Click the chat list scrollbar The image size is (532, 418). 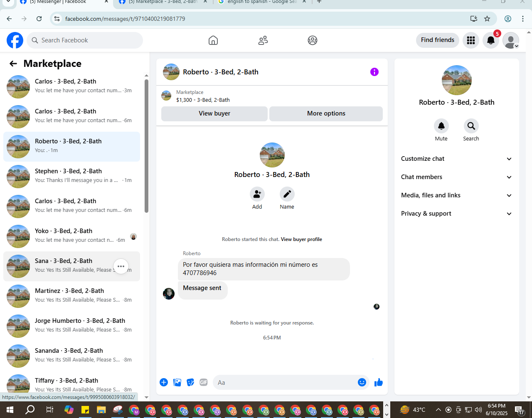tap(146, 145)
